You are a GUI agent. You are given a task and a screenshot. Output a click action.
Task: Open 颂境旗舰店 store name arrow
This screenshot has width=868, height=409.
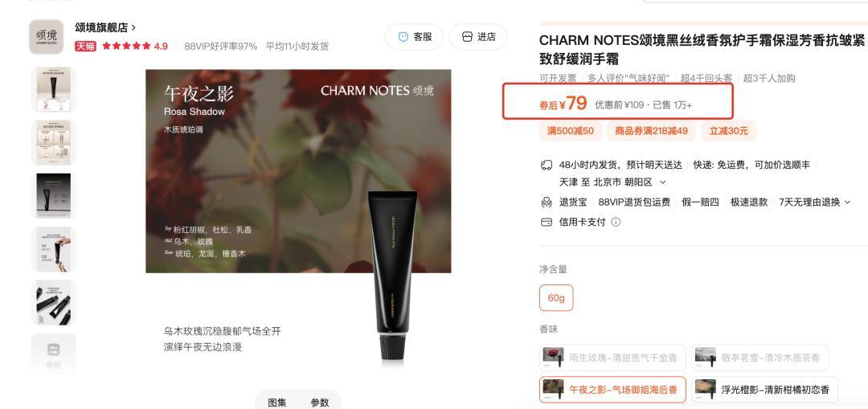coord(133,27)
